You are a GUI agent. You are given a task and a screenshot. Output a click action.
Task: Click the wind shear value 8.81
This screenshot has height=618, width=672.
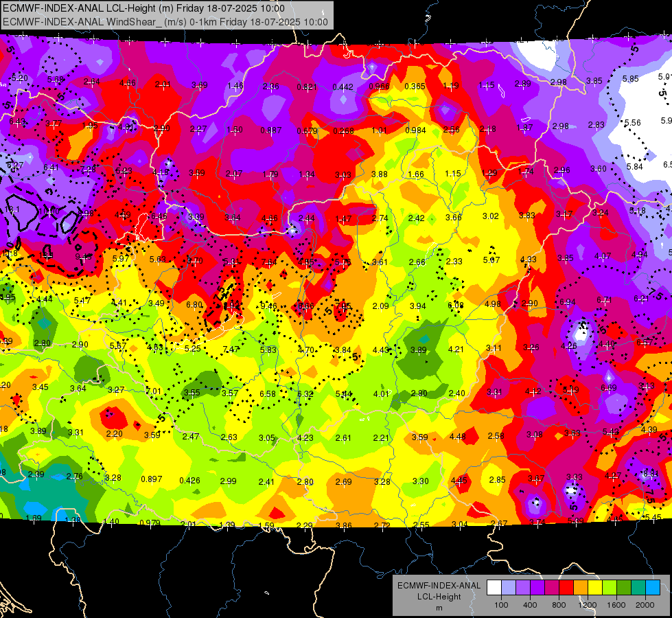[651, 473]
